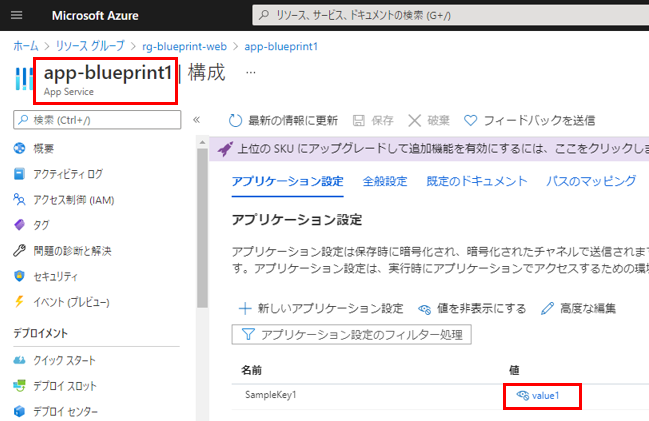The width and height of the screenshot is (649, 421).
Task: Click the SKU upgrade banner
Action: click(x=429, y=149)
